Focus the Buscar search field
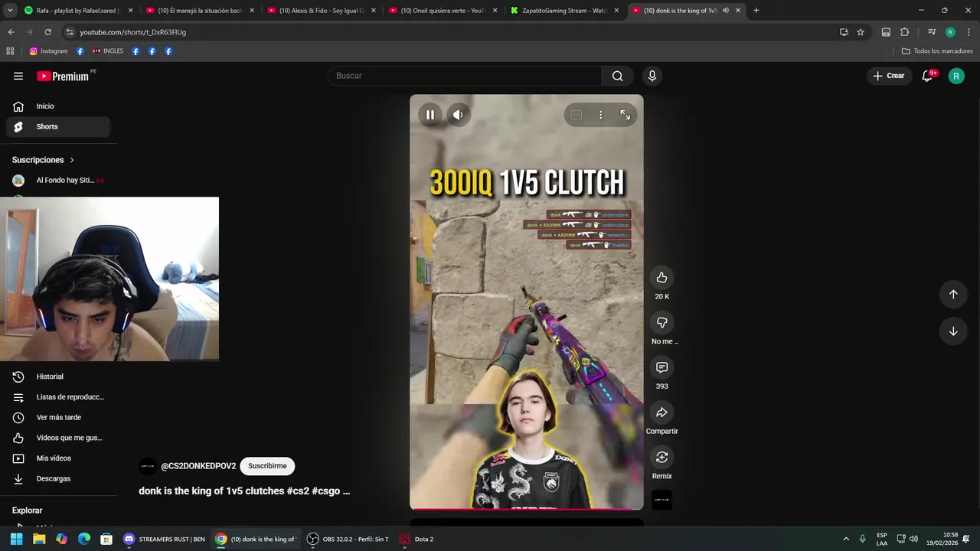 pyautogui.click(x=465, y=76)
